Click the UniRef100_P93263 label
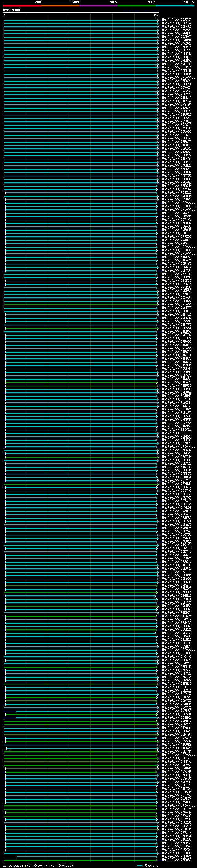 177,91
